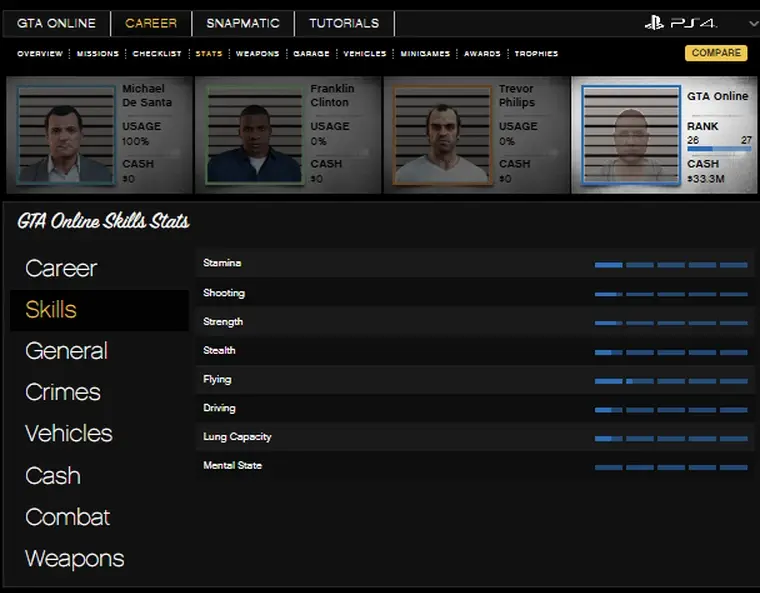Image resolution: width=760 pixels, height=593 pixels.
Task: Select Franklin Clinton's character portrait
Action: click(x=254, y=135)
